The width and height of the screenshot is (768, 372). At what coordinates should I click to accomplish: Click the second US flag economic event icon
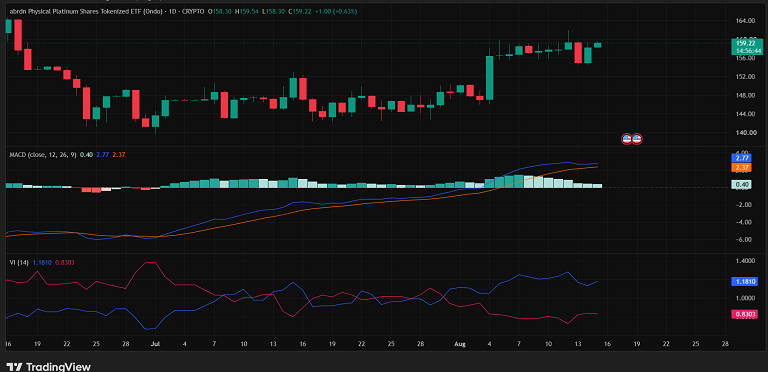(637, 139)
